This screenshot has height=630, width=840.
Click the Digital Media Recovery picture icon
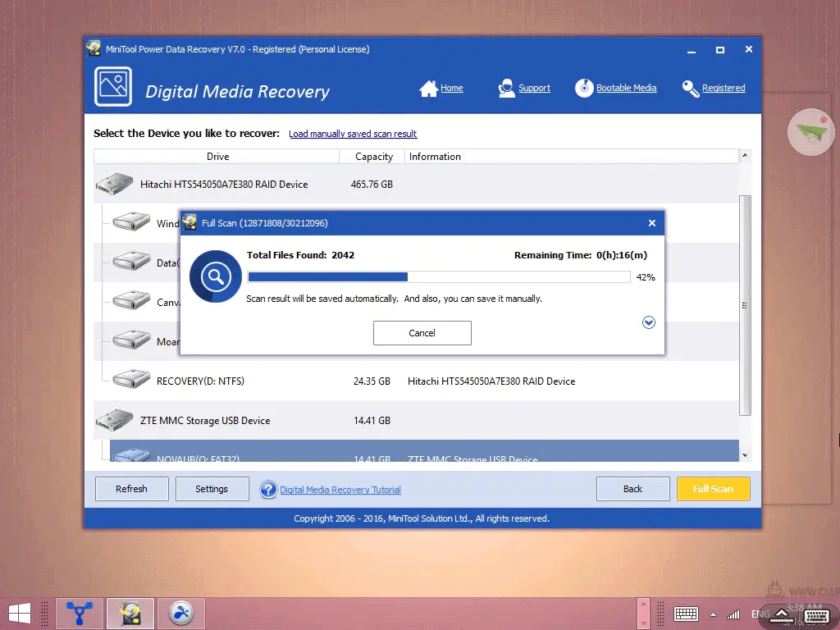tap(113, 87)
